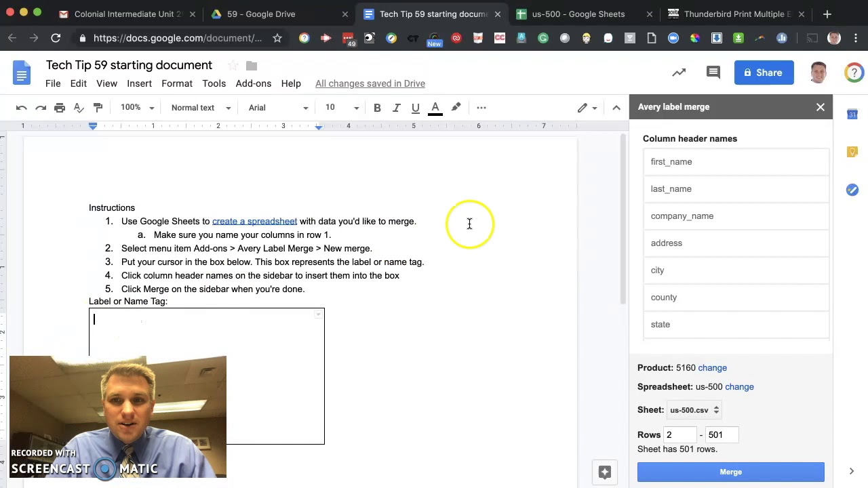Open the Insert menu
Viewport: 868px width, 488px height.
[x=139, y=83]
